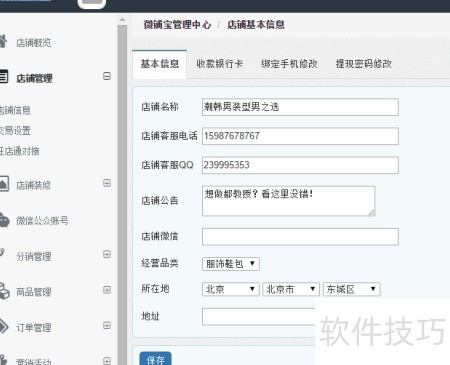Open 店铺概览 in the sidebar
This screenshot has width=450, height=365.
click(34, 43)
